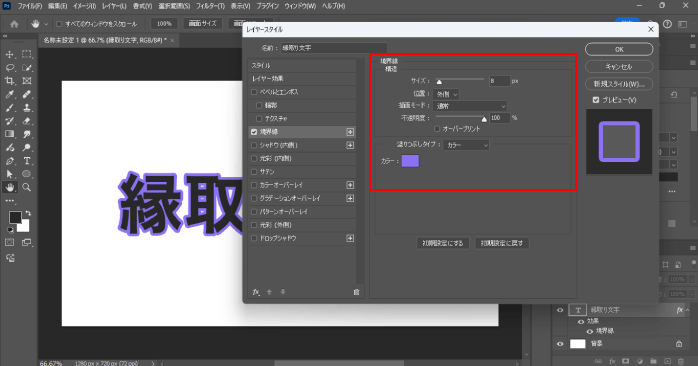Select the Dodge tool
698x366 pixels.
click(27, 147)
